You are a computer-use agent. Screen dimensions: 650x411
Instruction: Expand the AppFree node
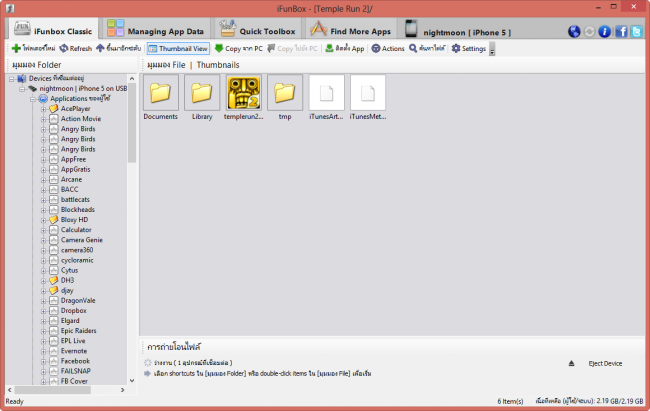(x=43, y=160)
